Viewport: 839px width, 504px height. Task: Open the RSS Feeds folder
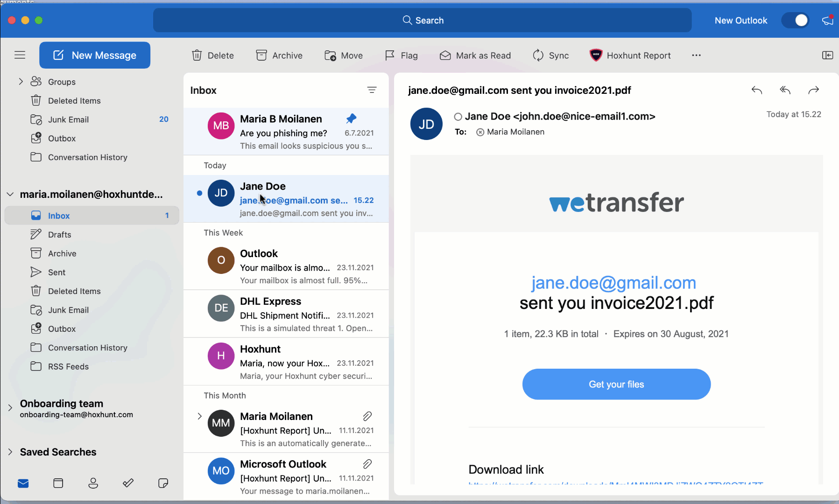tap(92, 367)
